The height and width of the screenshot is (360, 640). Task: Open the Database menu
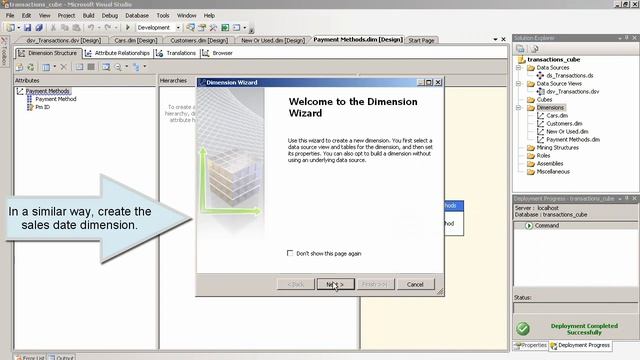pyautogui.click(x=137, y=16)
